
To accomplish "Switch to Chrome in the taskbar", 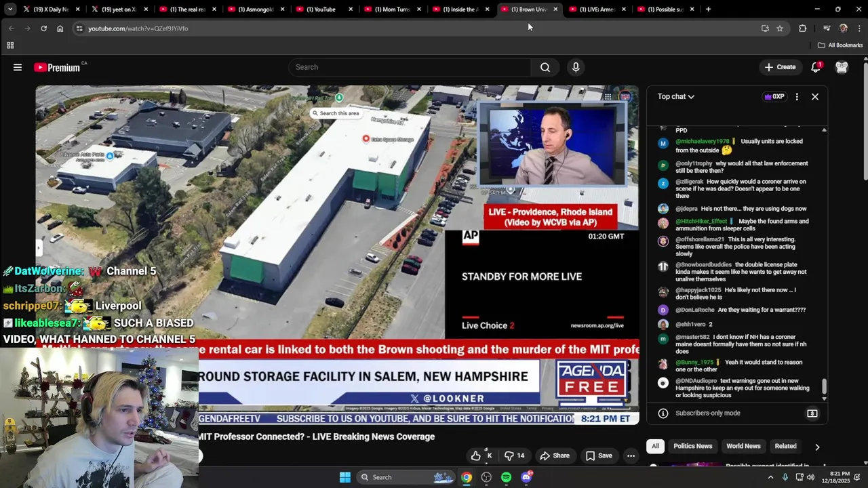I will tap(467, 477).
